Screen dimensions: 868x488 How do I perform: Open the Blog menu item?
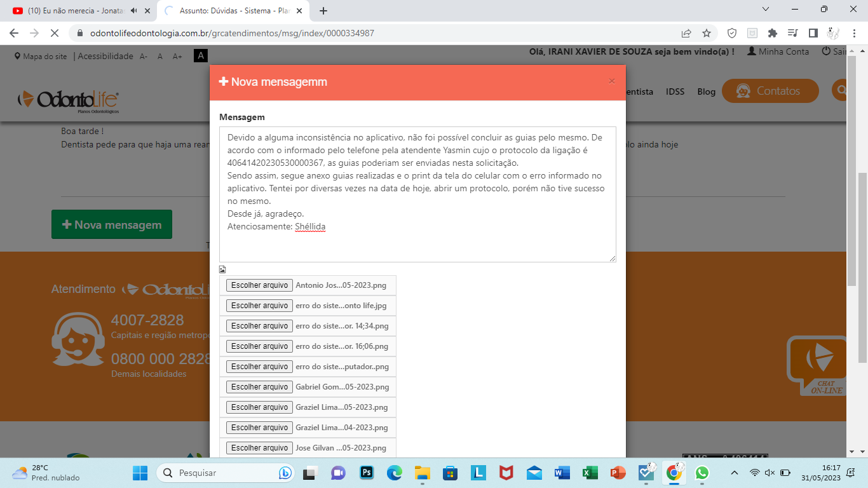point(706,91)
